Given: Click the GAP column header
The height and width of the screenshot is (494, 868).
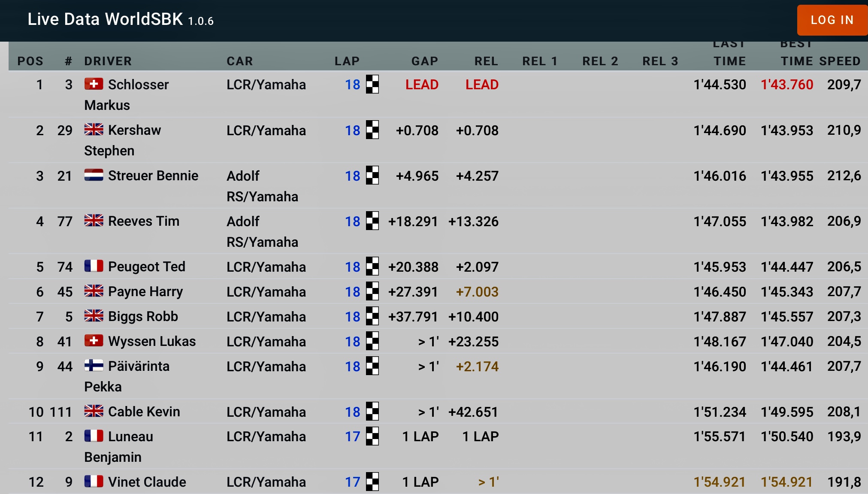Looking at the screenshot, I should [425, 61].
